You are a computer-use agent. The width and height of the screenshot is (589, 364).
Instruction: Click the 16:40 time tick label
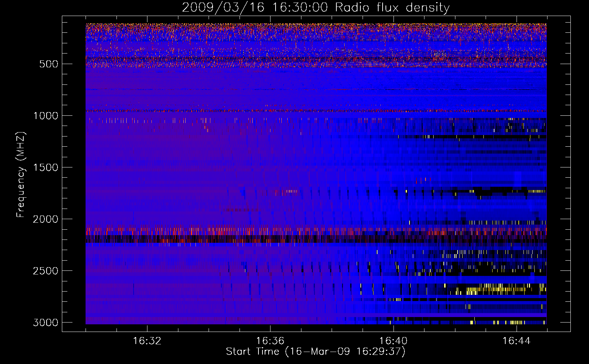(393, 341)
